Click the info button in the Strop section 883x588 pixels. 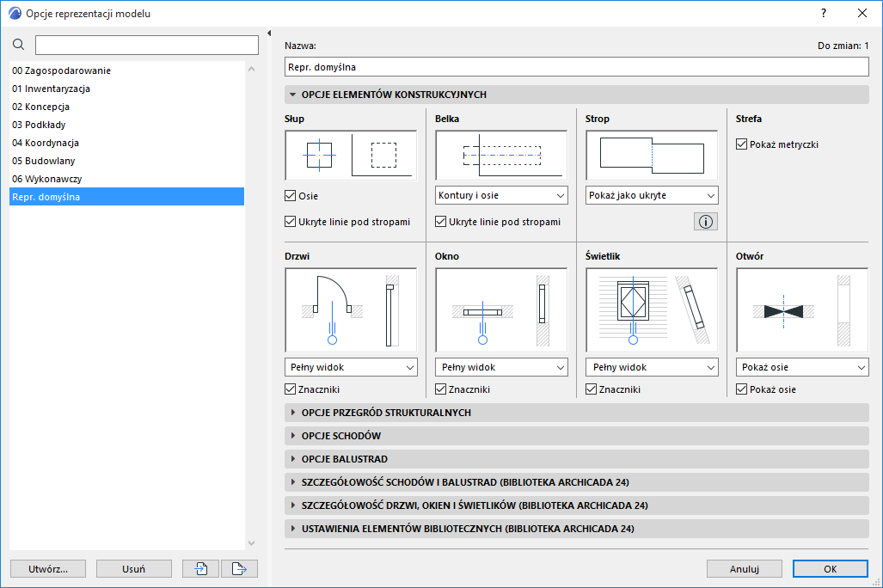point(704,221)
